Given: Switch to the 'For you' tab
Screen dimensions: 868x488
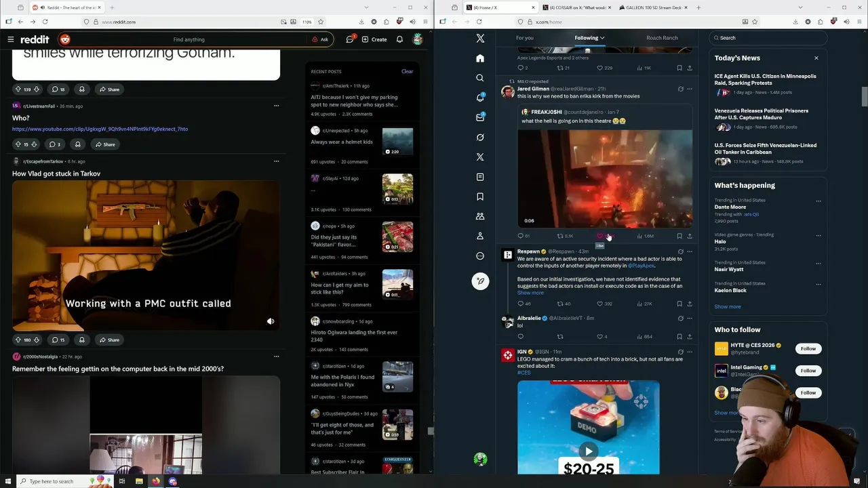Looking at the screenshot, I should (524, 38).
